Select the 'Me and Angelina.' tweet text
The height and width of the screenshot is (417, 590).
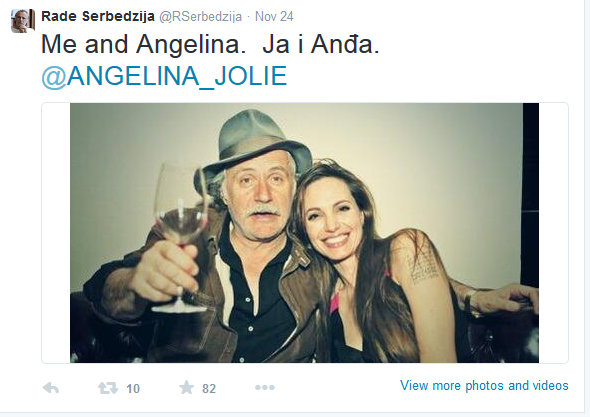point(143,44)
